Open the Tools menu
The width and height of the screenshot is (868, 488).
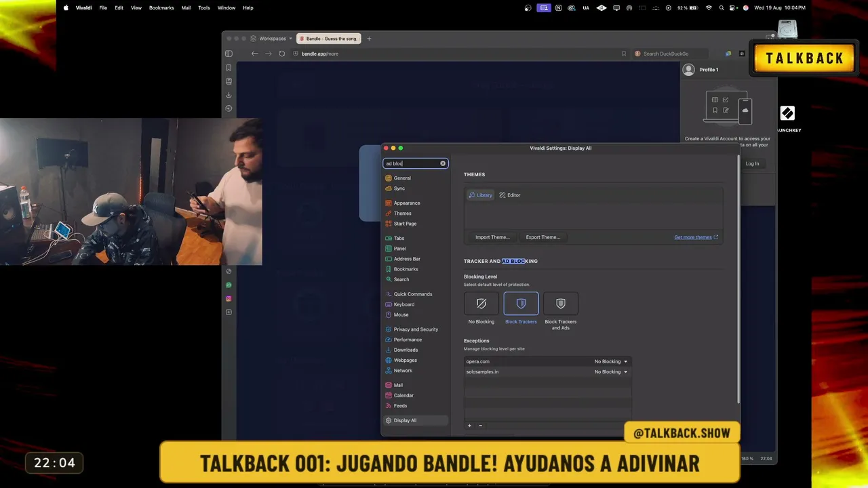tap(204, 7)
